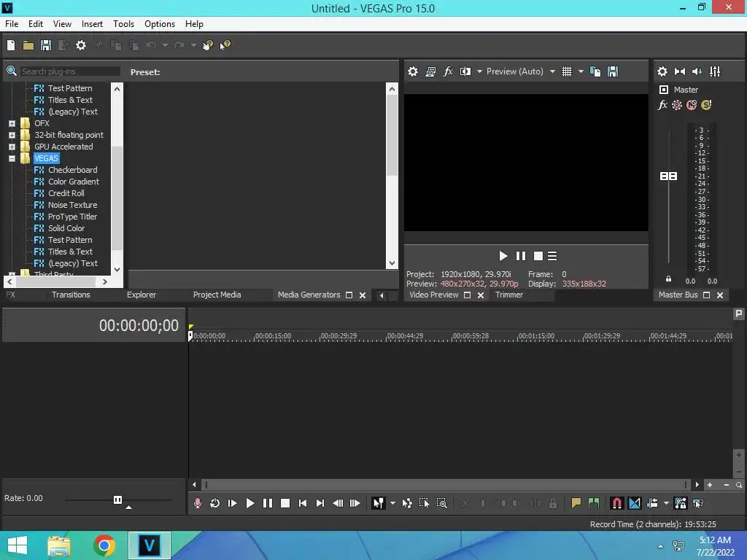Select Credit Roll under VEGAS folder
Image resolution: width=747 pixels, height=560 pixels.
coord(66,193)
